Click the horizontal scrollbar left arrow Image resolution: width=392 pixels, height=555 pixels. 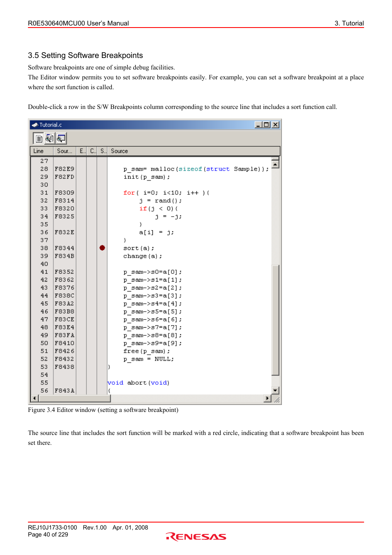coord(35,398)
